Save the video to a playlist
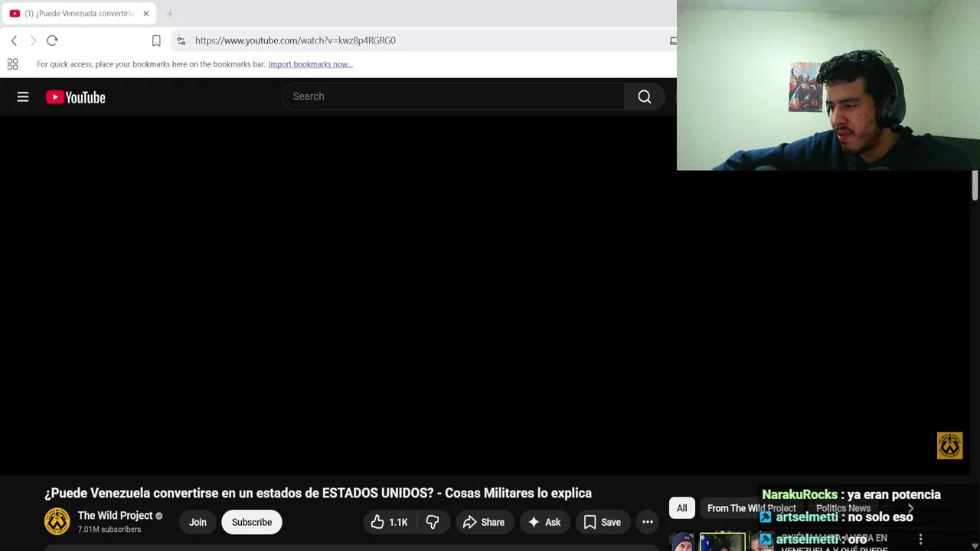 point(602,522)
